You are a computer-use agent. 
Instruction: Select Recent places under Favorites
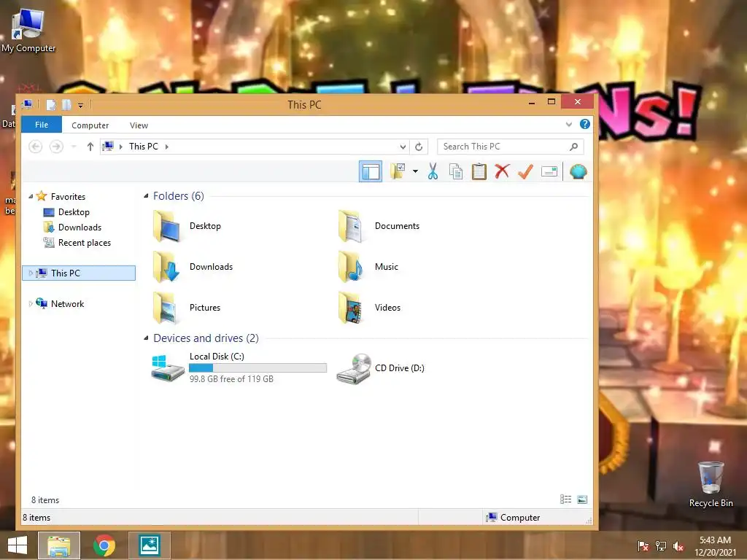[x=85, y=242]
